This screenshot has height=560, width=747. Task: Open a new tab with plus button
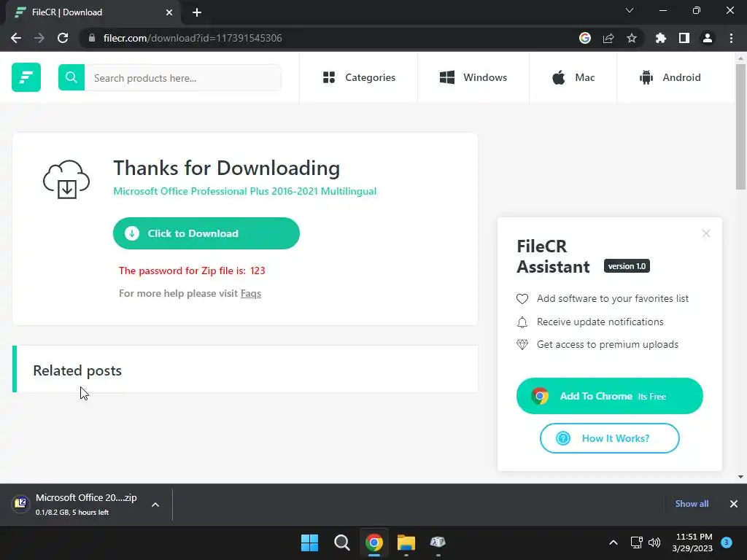(x=197, y=12)
